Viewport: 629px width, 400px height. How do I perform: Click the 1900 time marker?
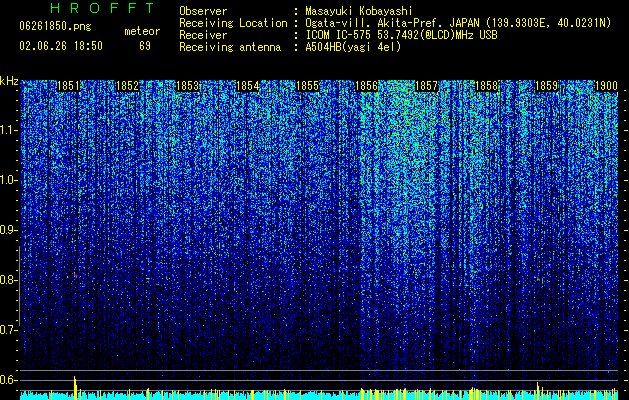coord(606,86)
